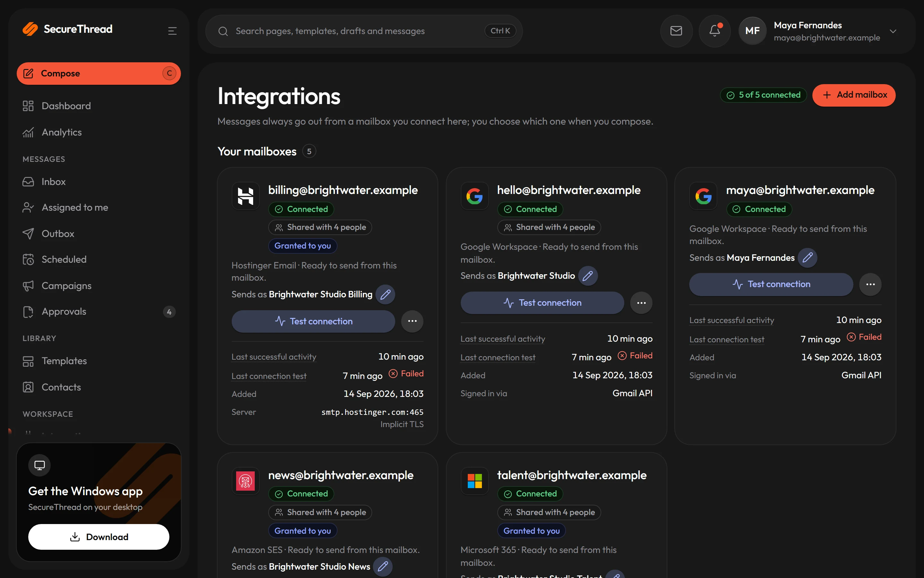
Task: Open more options for maya mailbox
Action: (x=870, y=285)
